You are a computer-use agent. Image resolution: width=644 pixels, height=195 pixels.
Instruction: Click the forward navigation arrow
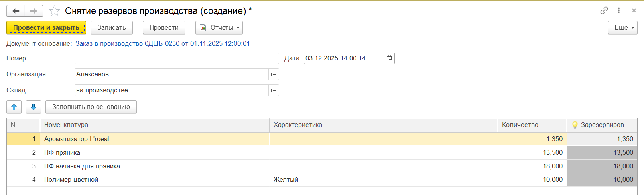point(34,11)
